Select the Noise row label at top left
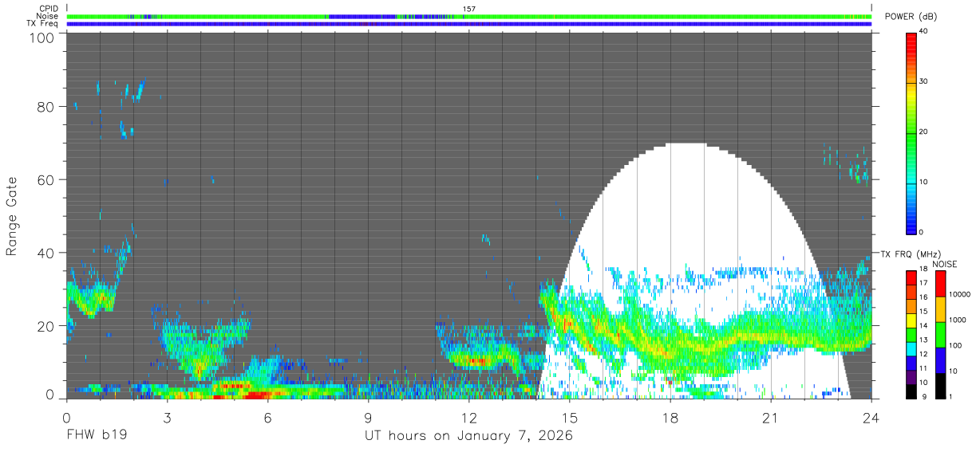 (48, 16)
